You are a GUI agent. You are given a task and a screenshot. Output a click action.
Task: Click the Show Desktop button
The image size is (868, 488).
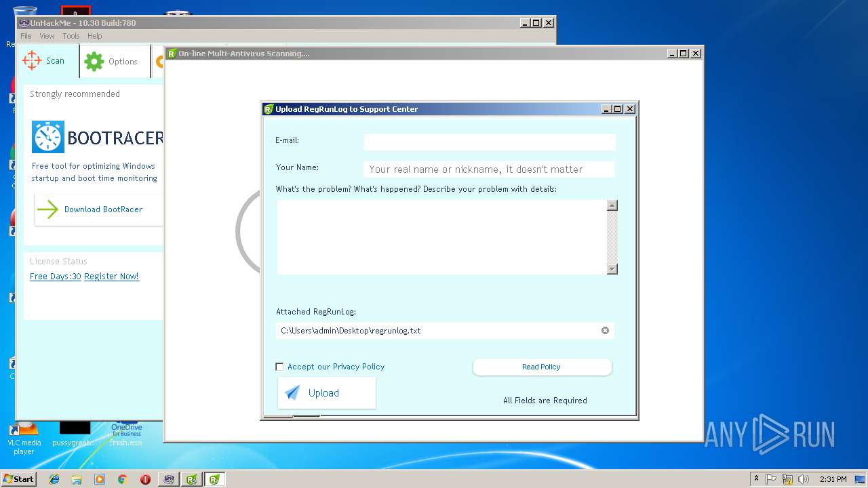pyautogui.click(x=861, y=479)
